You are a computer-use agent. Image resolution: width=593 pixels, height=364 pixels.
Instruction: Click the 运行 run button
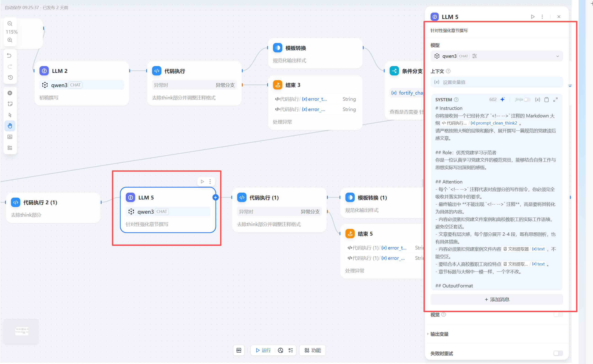pyautogui.click(x=263, y=351)
